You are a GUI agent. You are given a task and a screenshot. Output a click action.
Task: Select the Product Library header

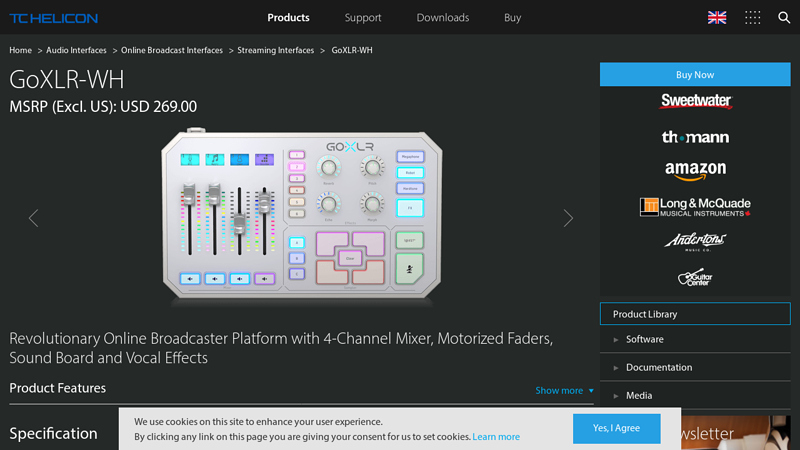click(x=695, y=314)
